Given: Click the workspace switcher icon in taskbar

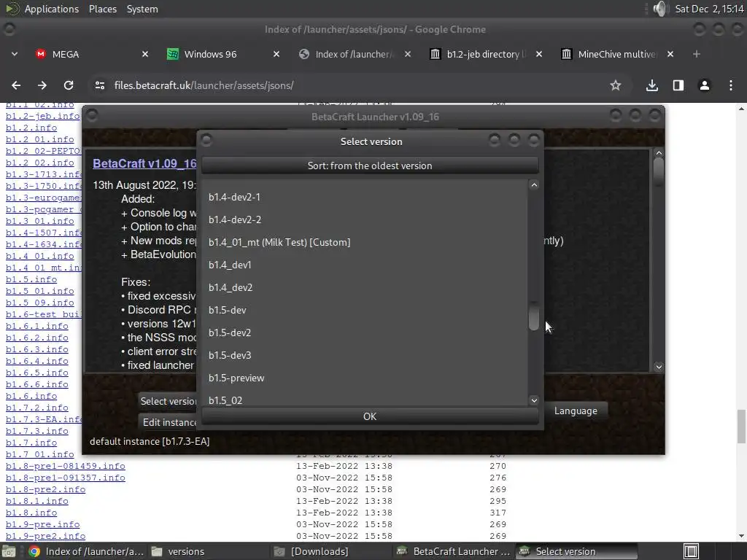Looking at the screenshot, I should [x=691, y=551].
